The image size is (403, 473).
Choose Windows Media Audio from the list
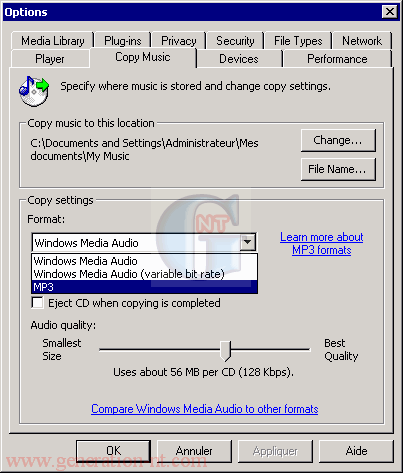[144, 261]
